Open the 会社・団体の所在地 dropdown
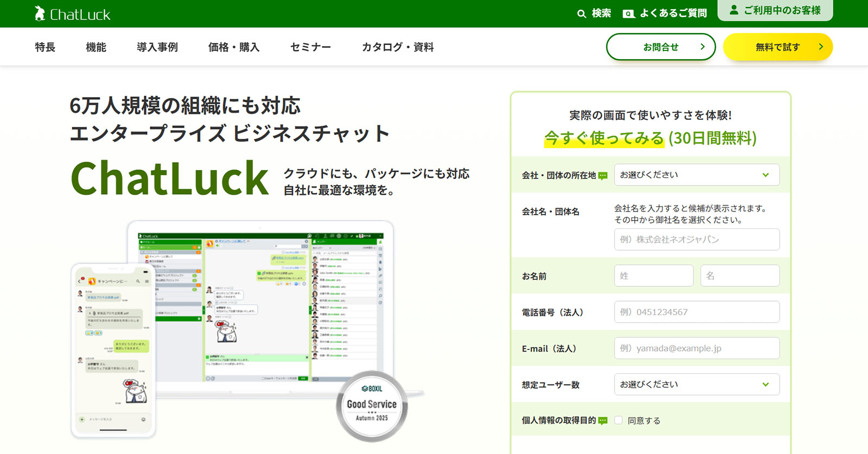 pyautogui.click(x=697, y=175)
